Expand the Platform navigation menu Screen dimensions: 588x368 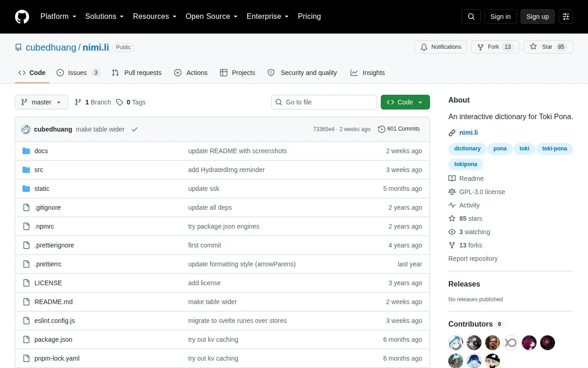pyautogui.click(x=58, y=17)
